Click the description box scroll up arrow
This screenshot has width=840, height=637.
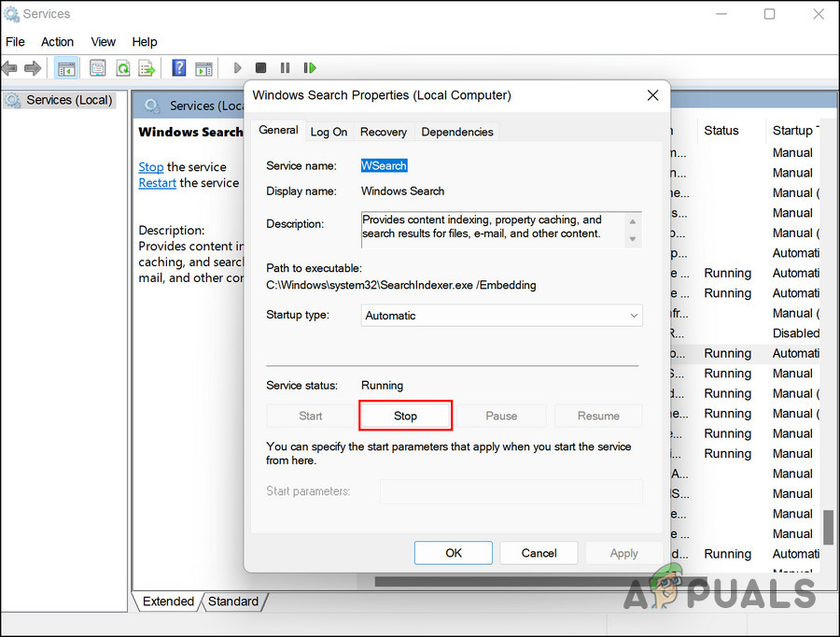[633, 221]
